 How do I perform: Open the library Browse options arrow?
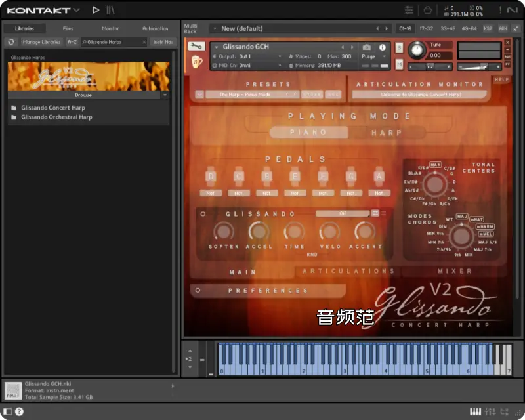click(165, 95)
